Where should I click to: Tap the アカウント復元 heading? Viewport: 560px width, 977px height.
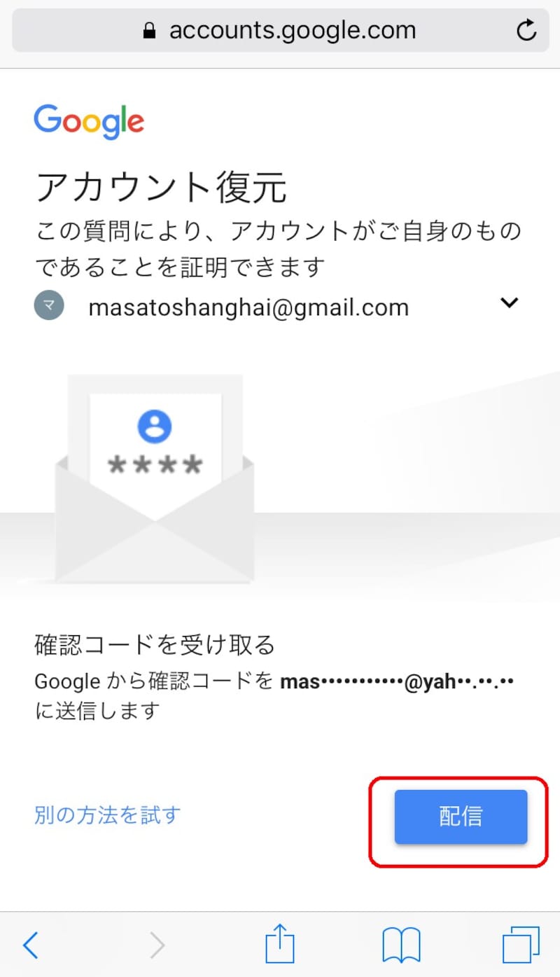(161, 188)
